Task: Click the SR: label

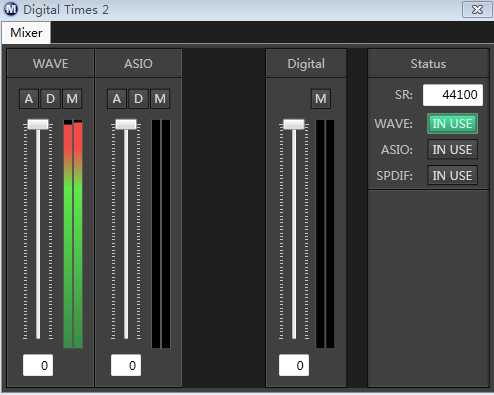Action: click(404, 95)
